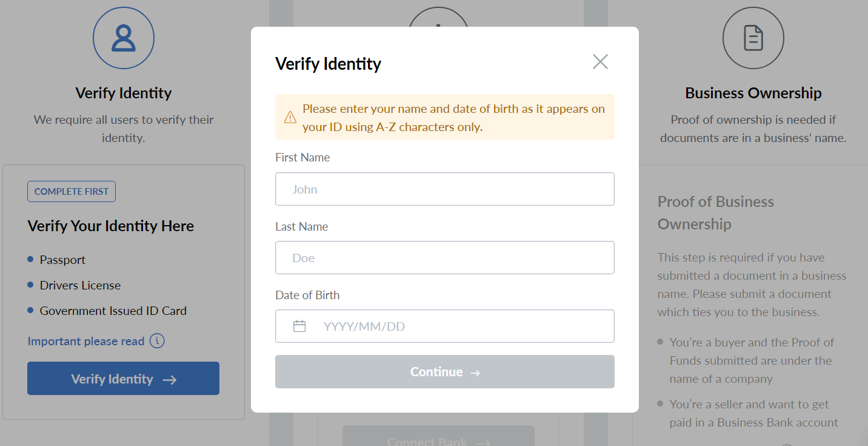Select the Drivers License list item
The image size is (868, 446).
tap(80, 285)
